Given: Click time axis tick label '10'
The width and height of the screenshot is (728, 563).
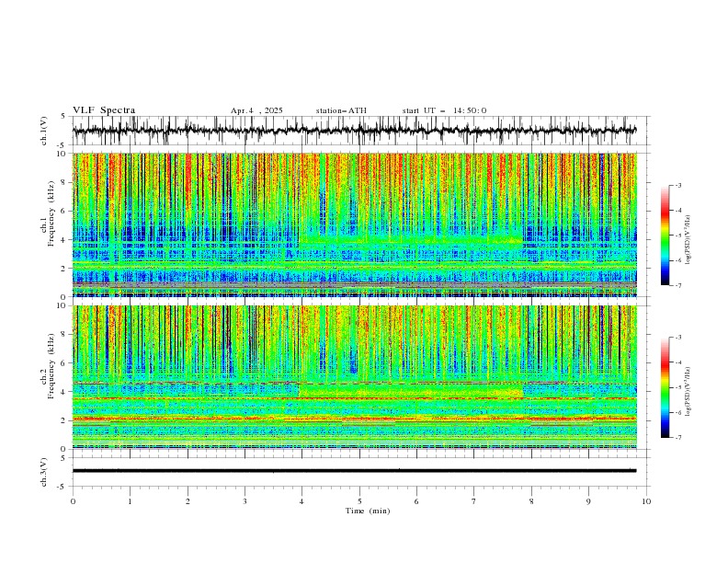Looking at the screenshot, I should pos(646,501).
